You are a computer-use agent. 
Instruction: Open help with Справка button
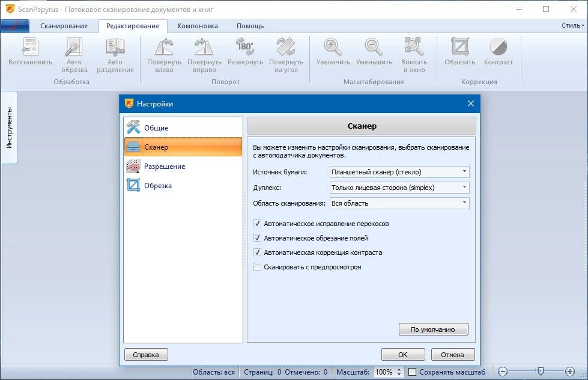coord(146,355)
